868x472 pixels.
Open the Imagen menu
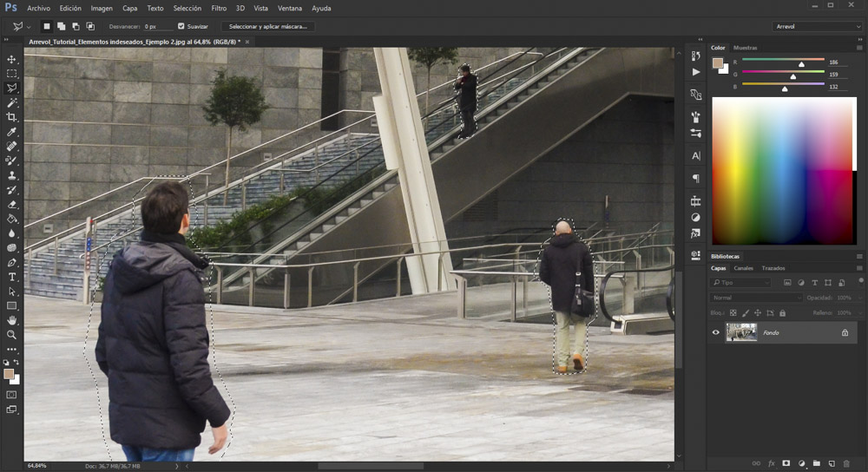[102, 9]
